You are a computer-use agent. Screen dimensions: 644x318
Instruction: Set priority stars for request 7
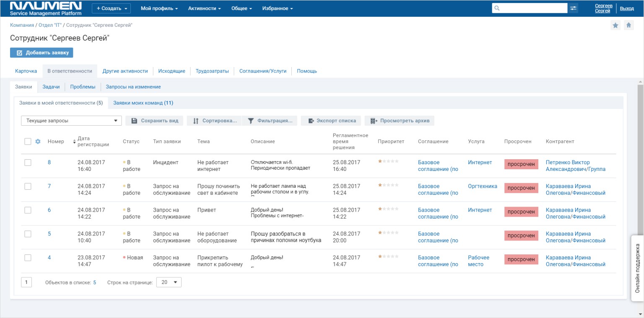[x=388, y=185]
